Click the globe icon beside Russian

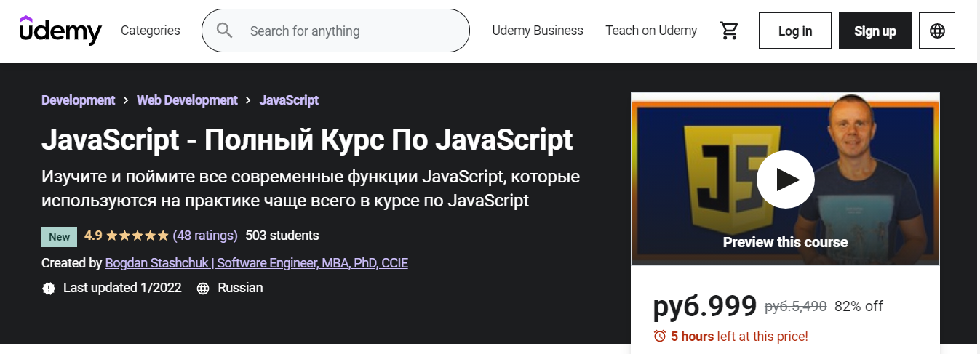(x=204, y=288)
